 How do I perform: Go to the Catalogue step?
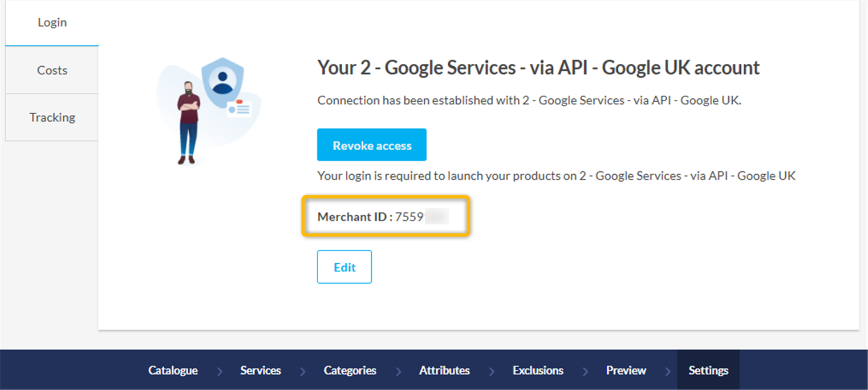173,370
